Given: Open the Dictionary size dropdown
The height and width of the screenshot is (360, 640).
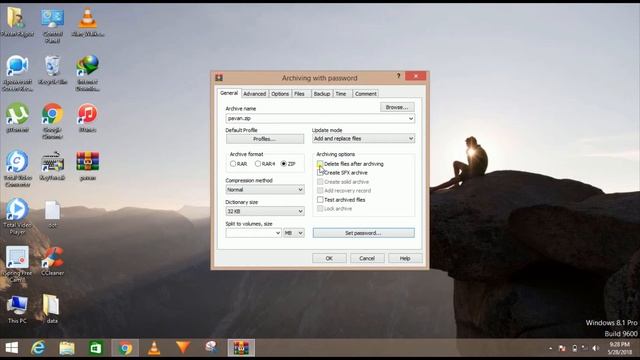Looking at the screenshot, I should coord(265,211).
